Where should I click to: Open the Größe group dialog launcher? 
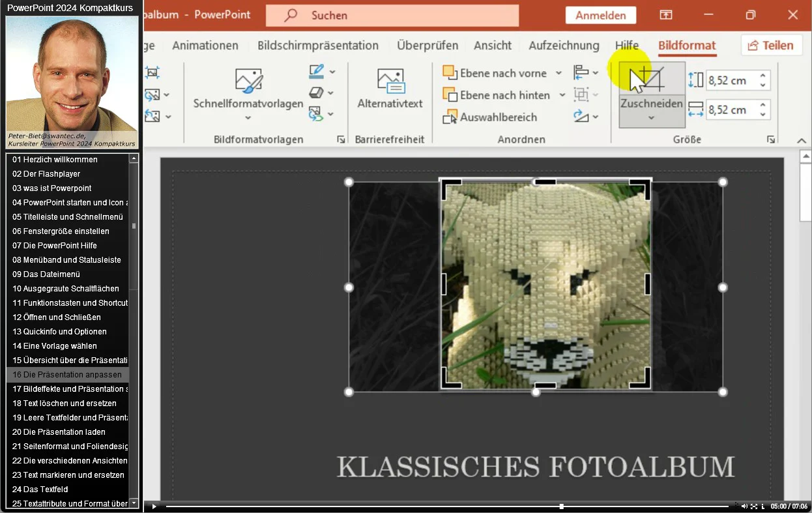pyautogui.click(x=771, y=139)
